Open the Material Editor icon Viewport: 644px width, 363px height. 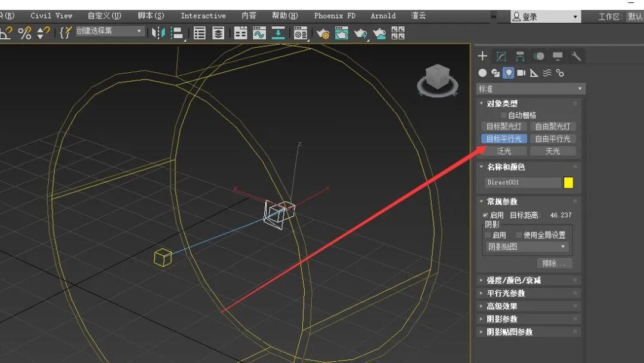pyautogui.click(x=300, y=33)
